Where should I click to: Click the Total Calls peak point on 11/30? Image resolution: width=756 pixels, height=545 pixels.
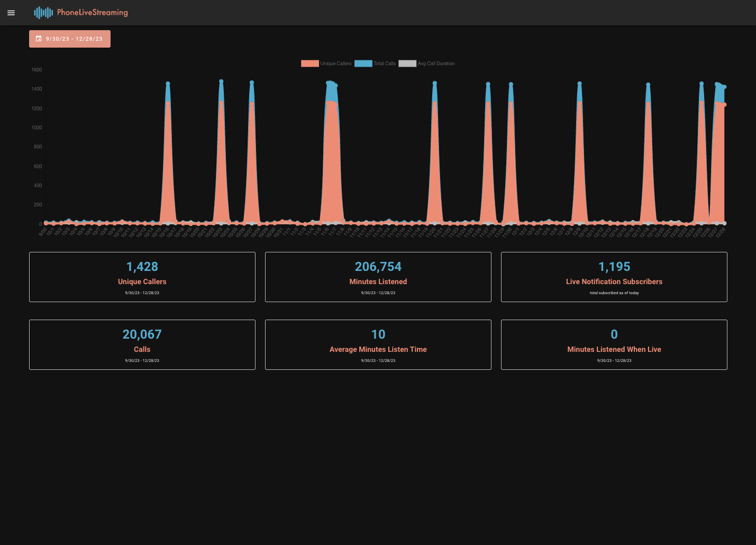(511, 84)
